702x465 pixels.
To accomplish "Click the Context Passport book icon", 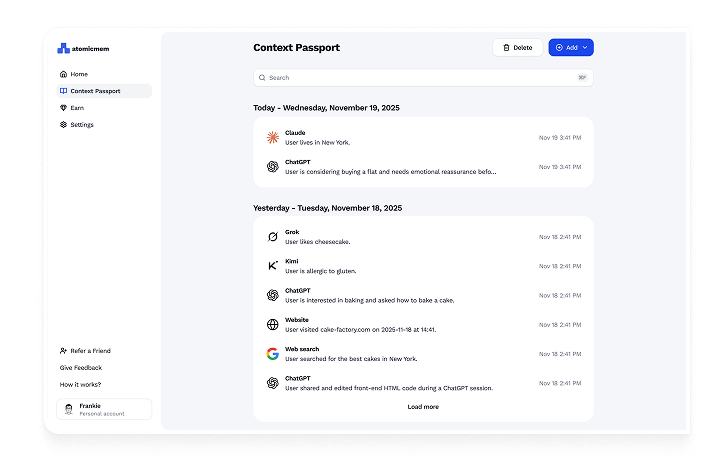I will coord(63,91).
